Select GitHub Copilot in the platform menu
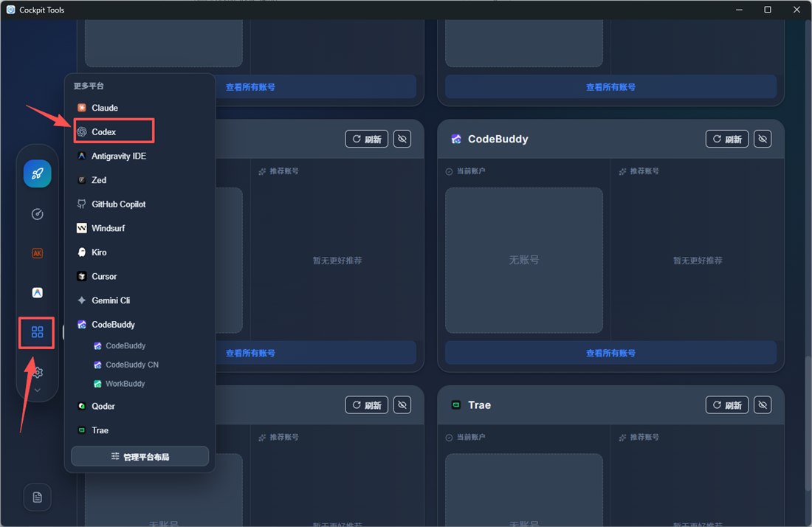The height and width of the screenshot is (527, 812). click(140, 204)
